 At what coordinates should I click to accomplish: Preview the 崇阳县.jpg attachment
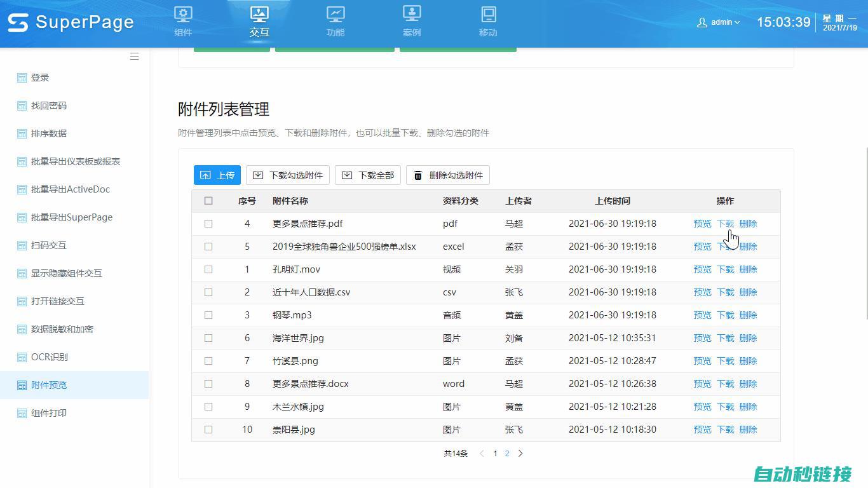[x=702, y=430]
